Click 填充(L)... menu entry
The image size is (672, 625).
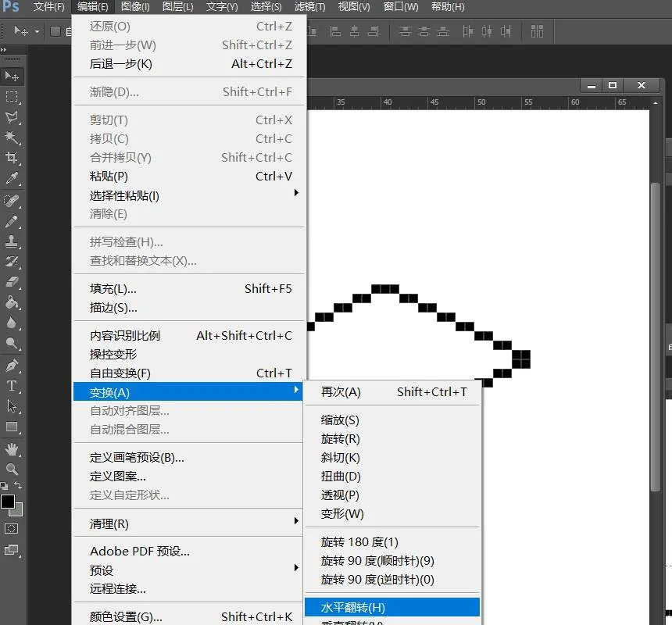(189, 289)
